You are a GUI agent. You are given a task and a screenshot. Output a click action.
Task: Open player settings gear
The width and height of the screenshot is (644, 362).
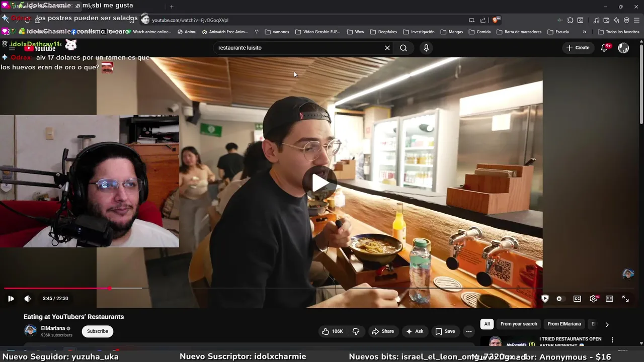click(594, 299)
